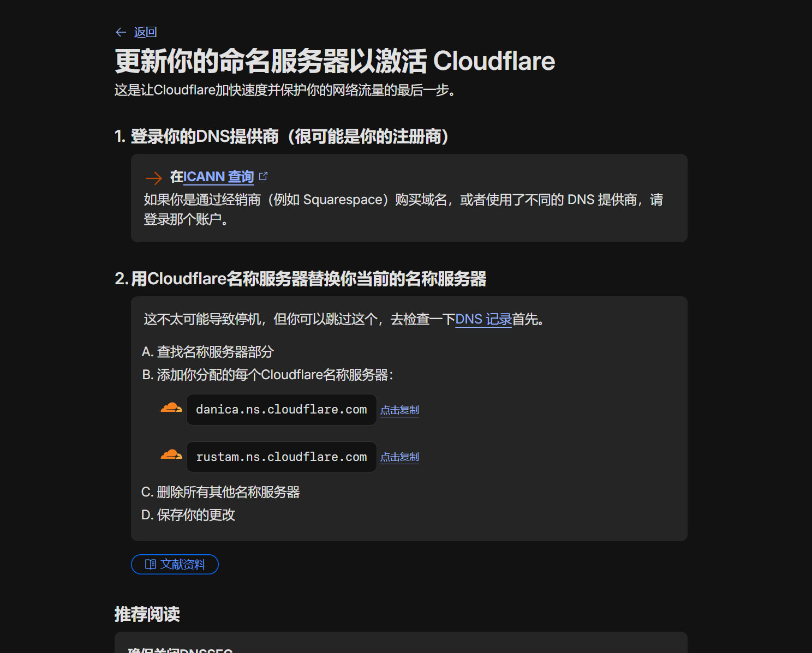This screenshot has width=812, height=653.
Task: Click the heading 更新你的命名服务器以激活 Cloudflare
Action: click(335, 61)
